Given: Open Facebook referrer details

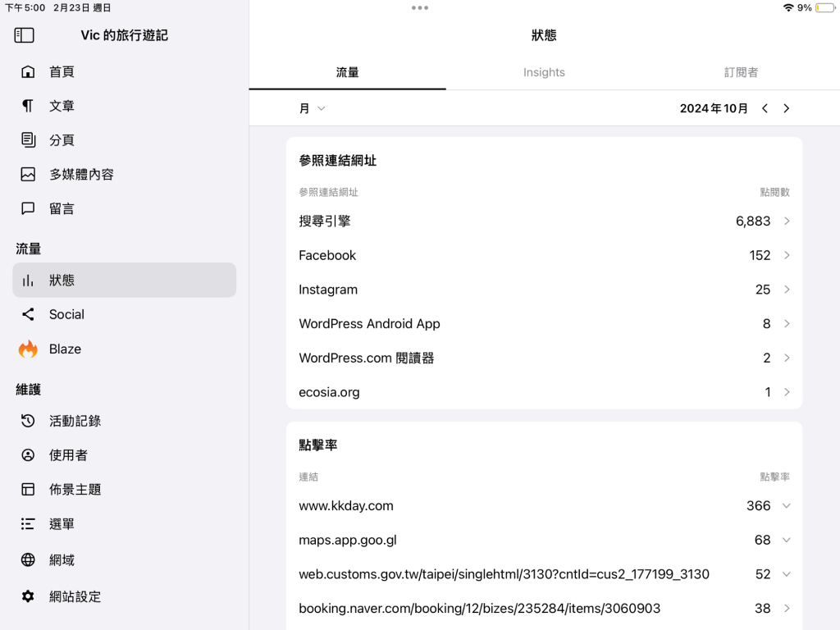Looking at the screenshot, I should point(543,256).
